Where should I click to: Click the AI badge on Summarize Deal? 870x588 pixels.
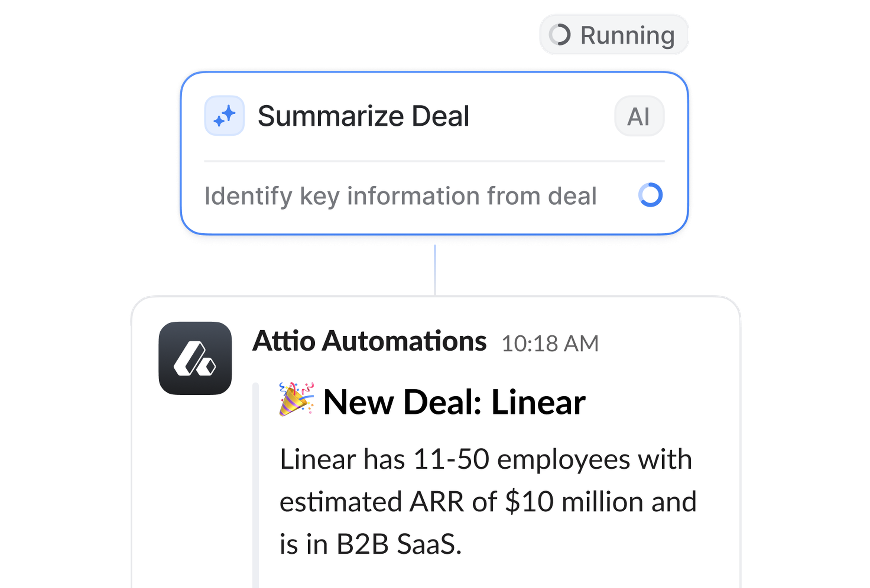(639, 116)
